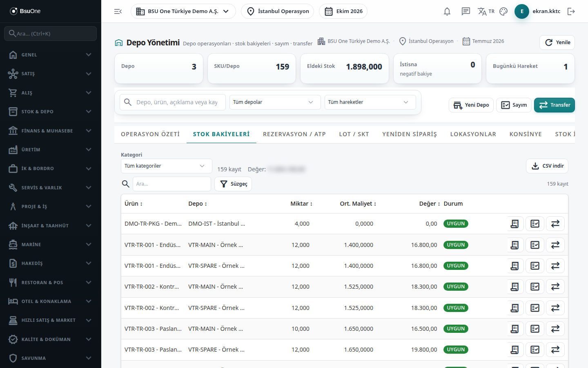
Task: Click the CSV indir button
Action: click(x=547, y=166)
